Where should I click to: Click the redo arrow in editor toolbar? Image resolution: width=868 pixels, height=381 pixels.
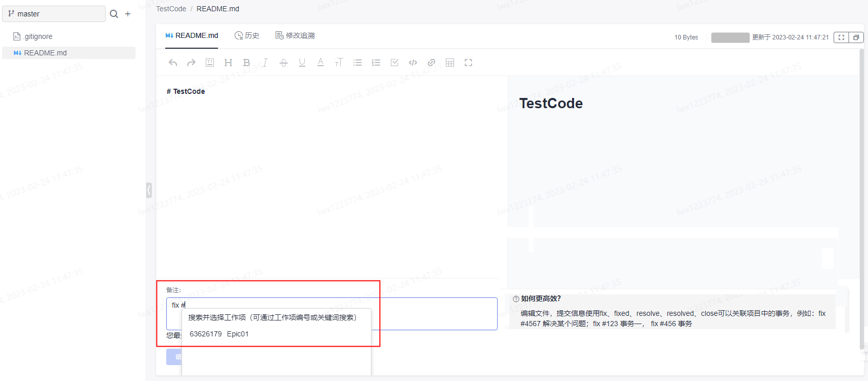coord(191,63)
